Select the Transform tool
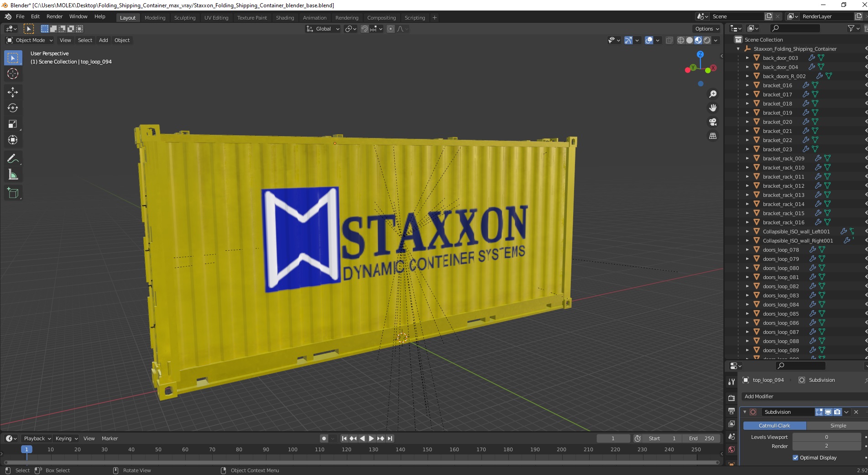This screenshot has height=475, width=868. [x=13, y=140]
